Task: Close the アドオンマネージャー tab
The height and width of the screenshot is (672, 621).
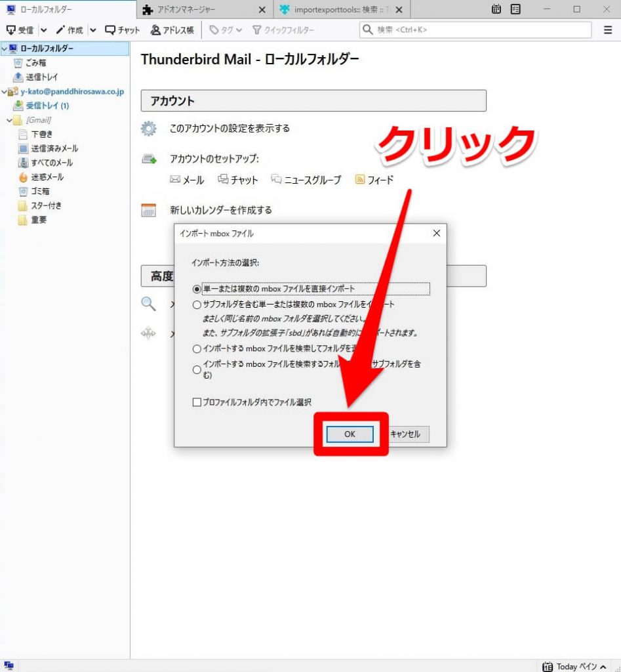Action: click(262, 9)
